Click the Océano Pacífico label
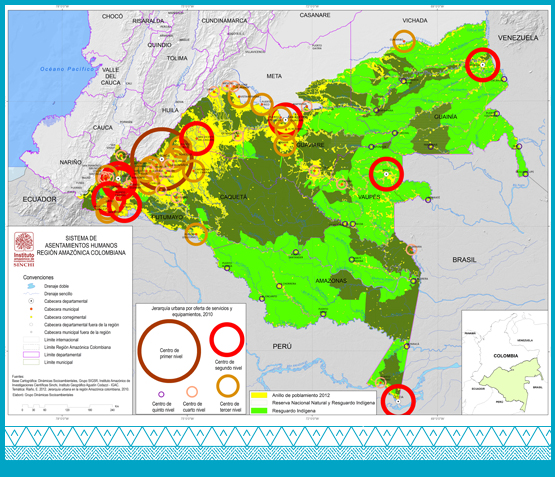555x477 pixels. [x=67, y=69]
